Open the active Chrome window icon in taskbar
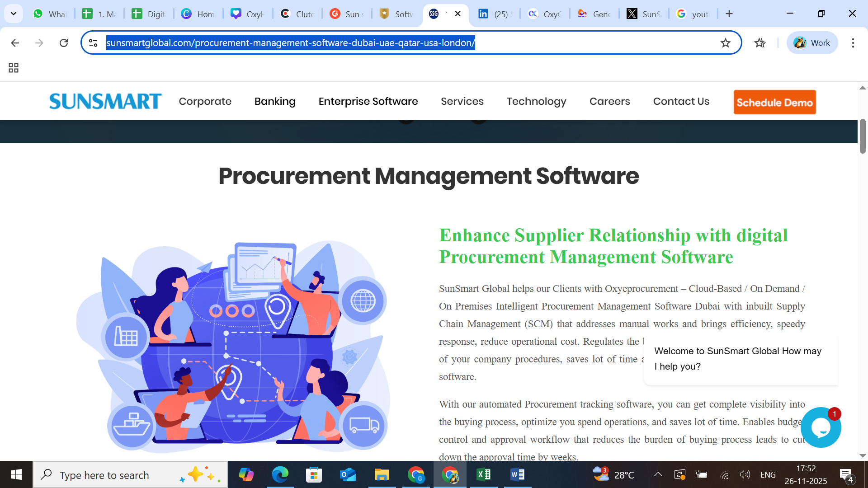Image resolution: width=868 pixels, height=488 pixels. point(450,474)
